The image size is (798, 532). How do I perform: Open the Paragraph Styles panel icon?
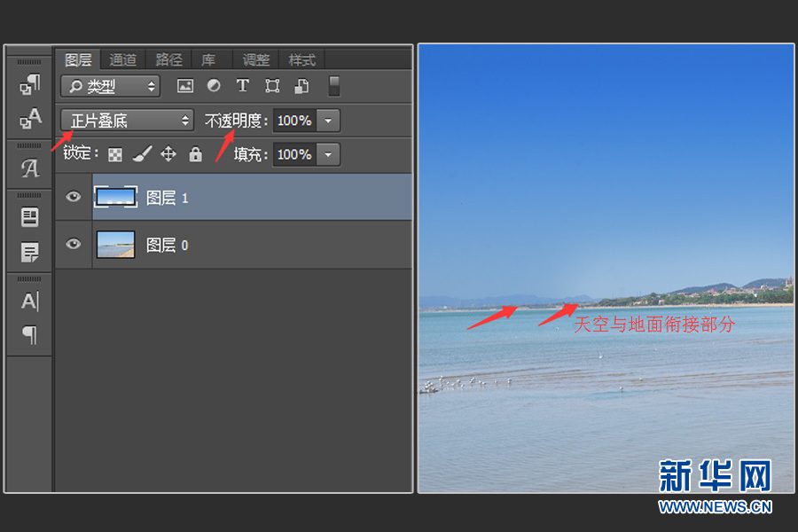(x=29, y=84)
